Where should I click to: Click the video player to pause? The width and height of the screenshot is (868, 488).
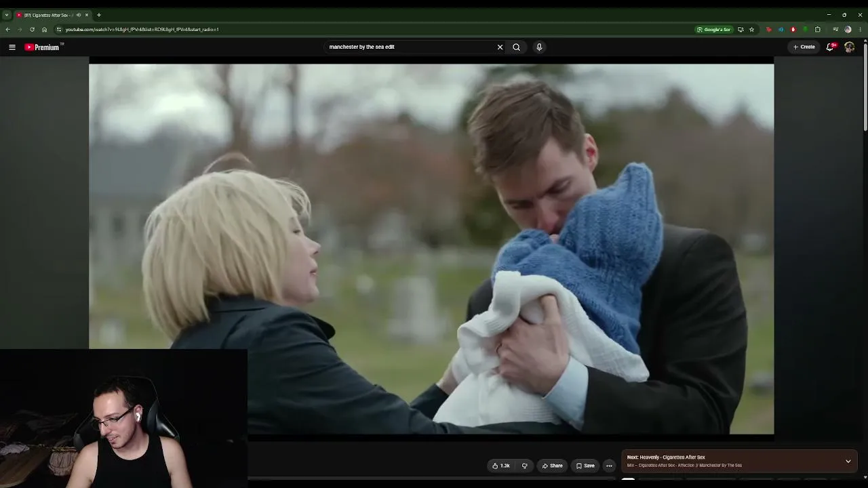(x=431, y=249)
